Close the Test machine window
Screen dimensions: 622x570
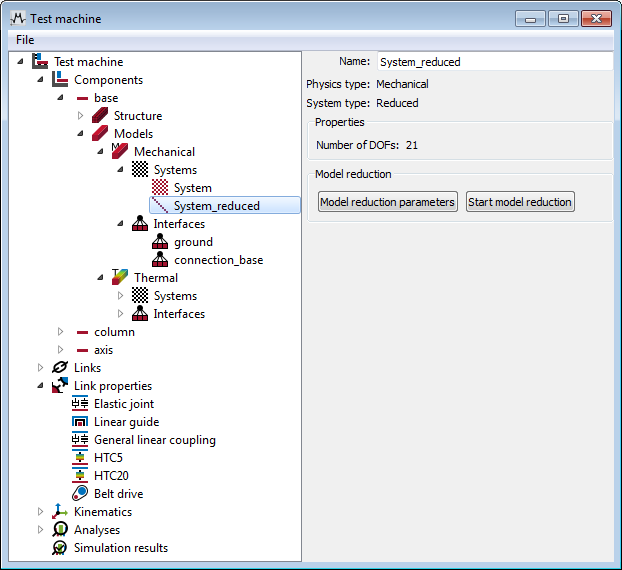pos(596,19)
